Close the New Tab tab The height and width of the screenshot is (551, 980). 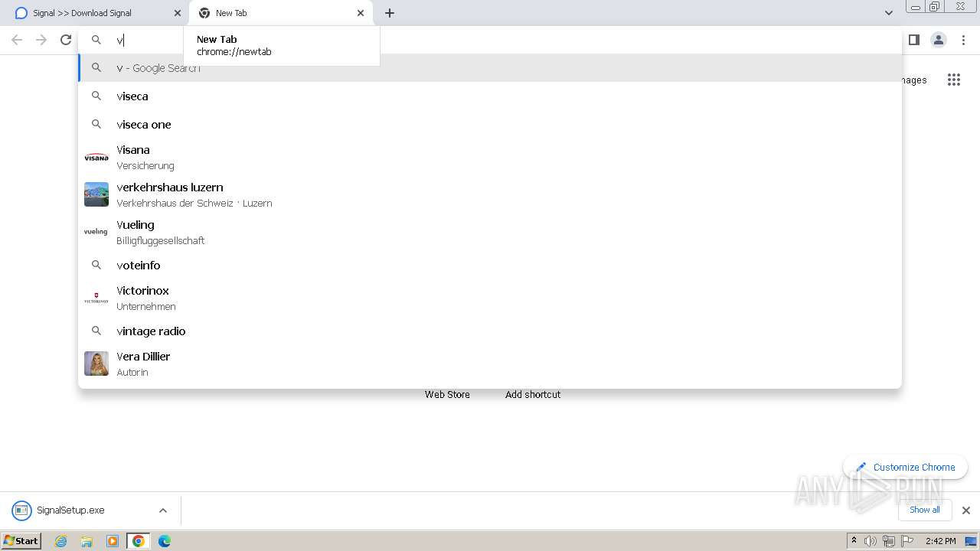point(361,13)
